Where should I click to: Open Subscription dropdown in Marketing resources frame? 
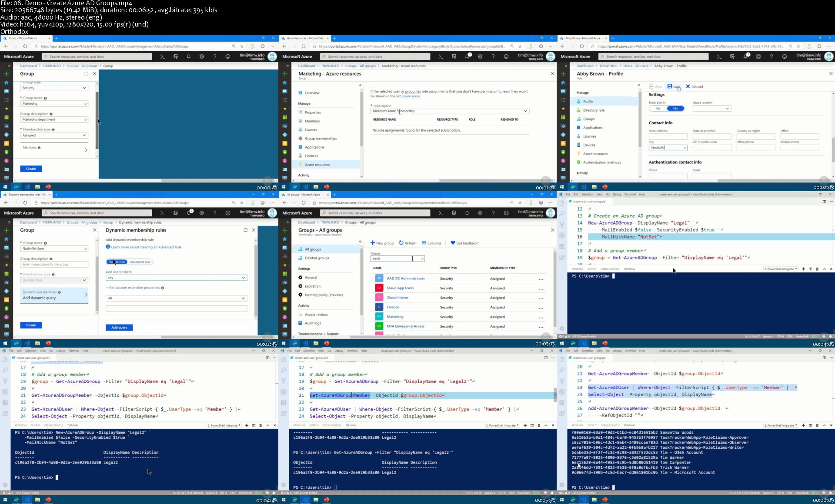coord(450,111)
